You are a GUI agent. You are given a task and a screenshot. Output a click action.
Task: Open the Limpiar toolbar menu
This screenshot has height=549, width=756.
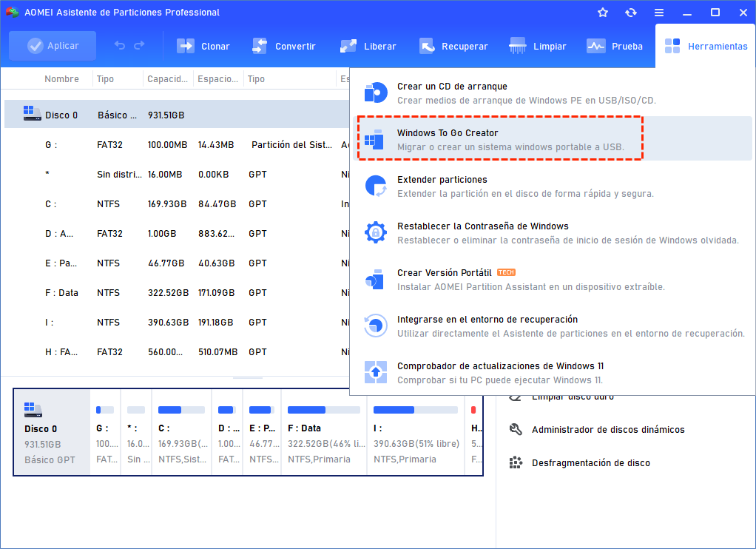538,47
